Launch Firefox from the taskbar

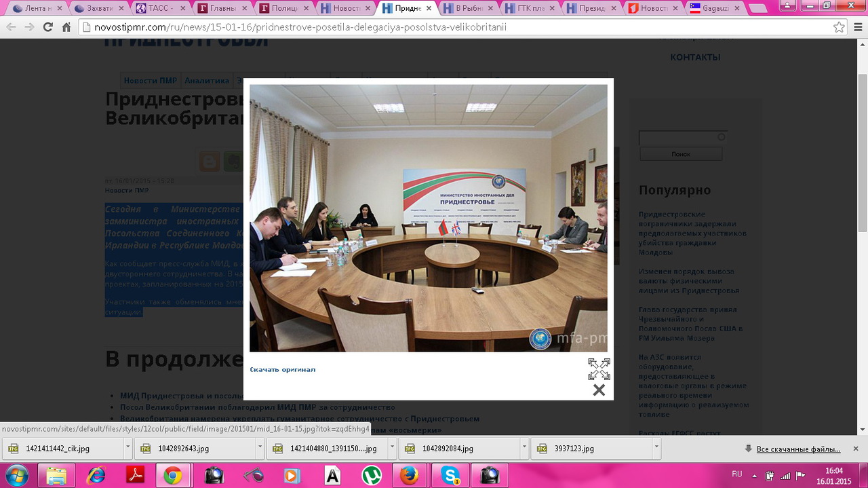tap(409, 475)
